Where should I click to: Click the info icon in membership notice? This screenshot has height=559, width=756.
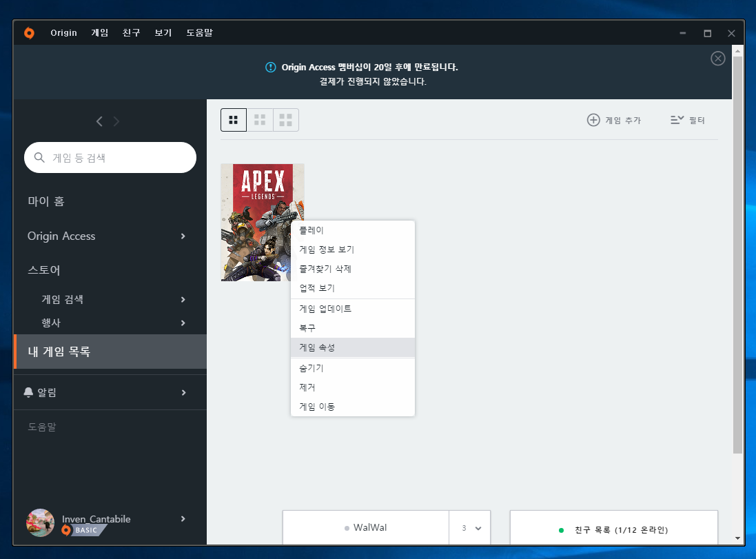(x=271, y=67)
